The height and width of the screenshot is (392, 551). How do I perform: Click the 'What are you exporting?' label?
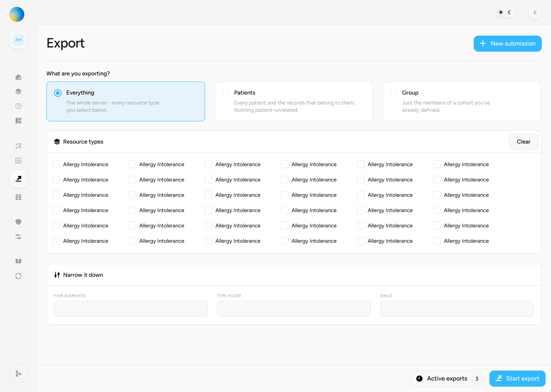[78, 73]
